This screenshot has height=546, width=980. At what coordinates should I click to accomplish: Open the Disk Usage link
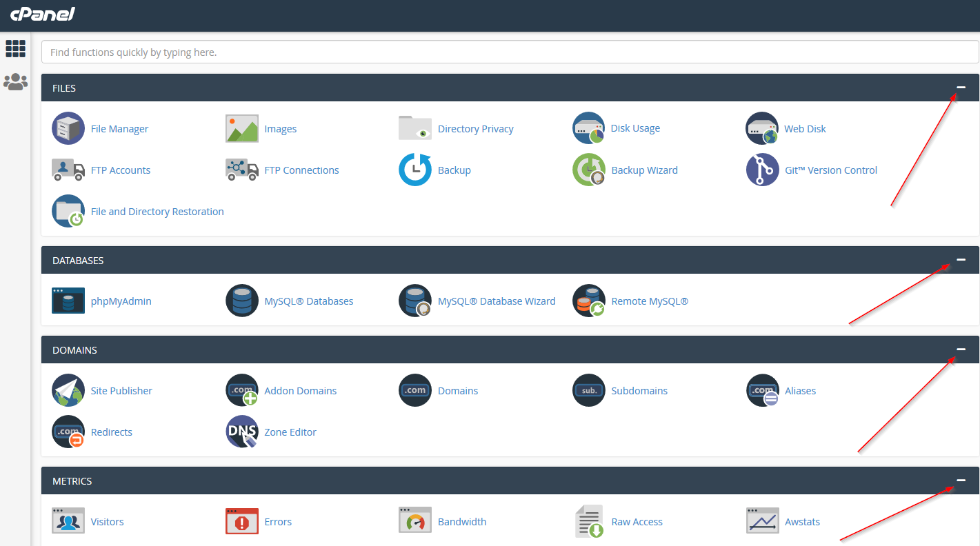click(635, 128)
